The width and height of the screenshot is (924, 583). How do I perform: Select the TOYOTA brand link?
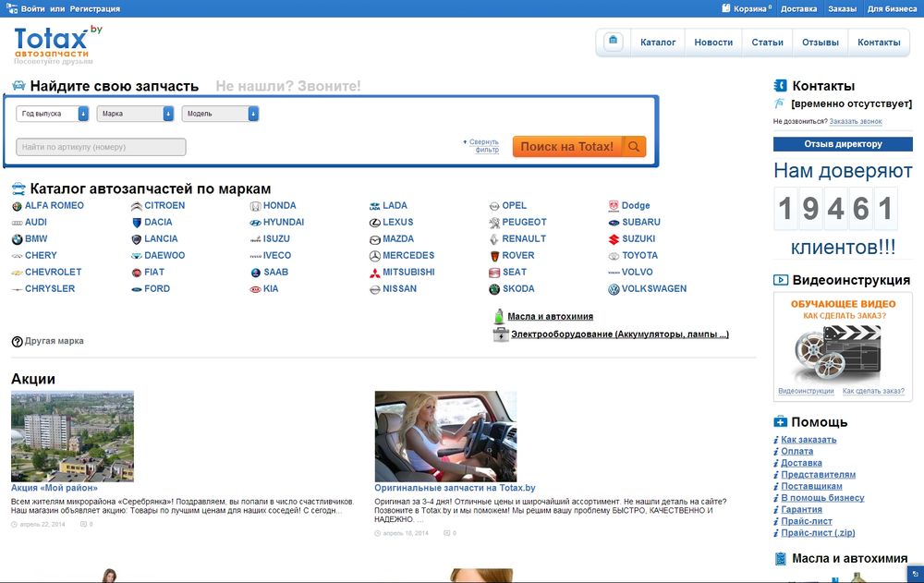coord(639,255)
